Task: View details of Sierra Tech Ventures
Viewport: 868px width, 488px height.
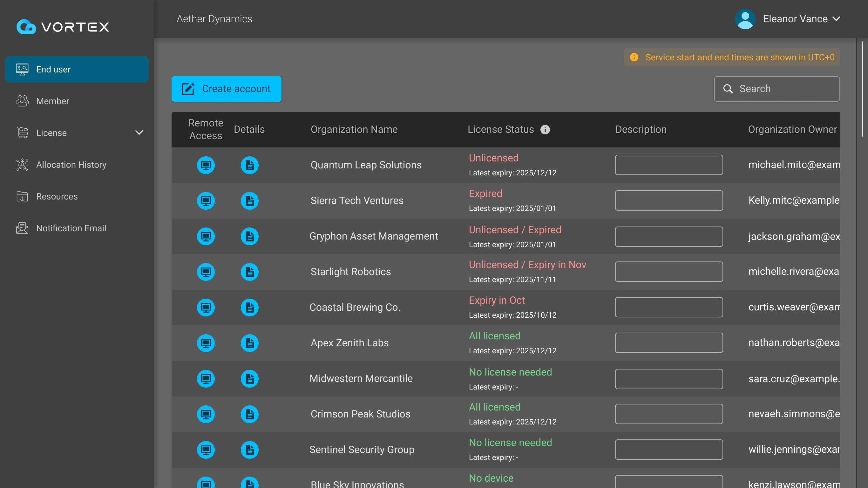Action: coord(249,200)
